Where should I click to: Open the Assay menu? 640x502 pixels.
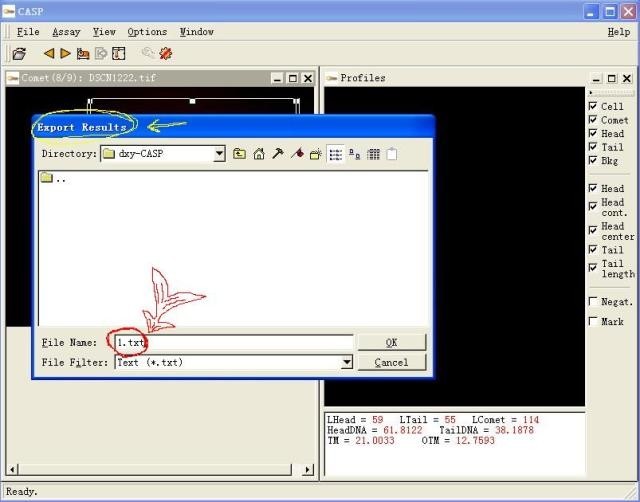pos(66,32)
